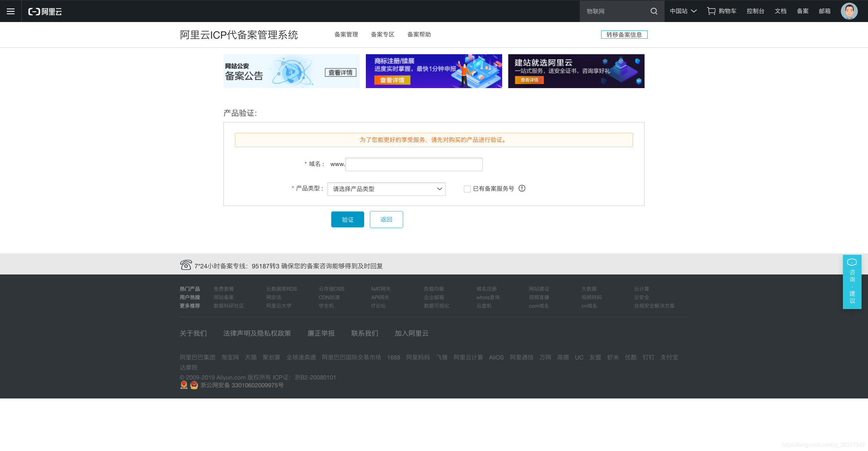Click the 免费套餐 footer link
This screenshot has width=868, height=451.
point(224,289)
